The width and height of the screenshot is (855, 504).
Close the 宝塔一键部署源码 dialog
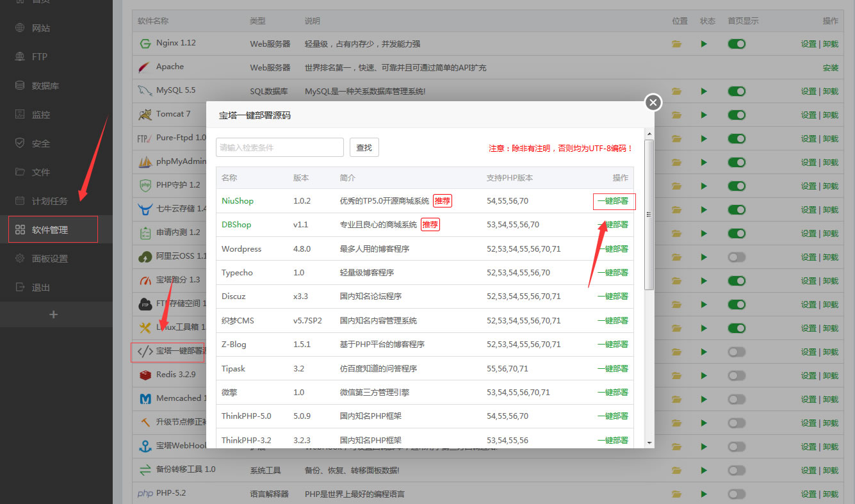click(x=653, y=102)
